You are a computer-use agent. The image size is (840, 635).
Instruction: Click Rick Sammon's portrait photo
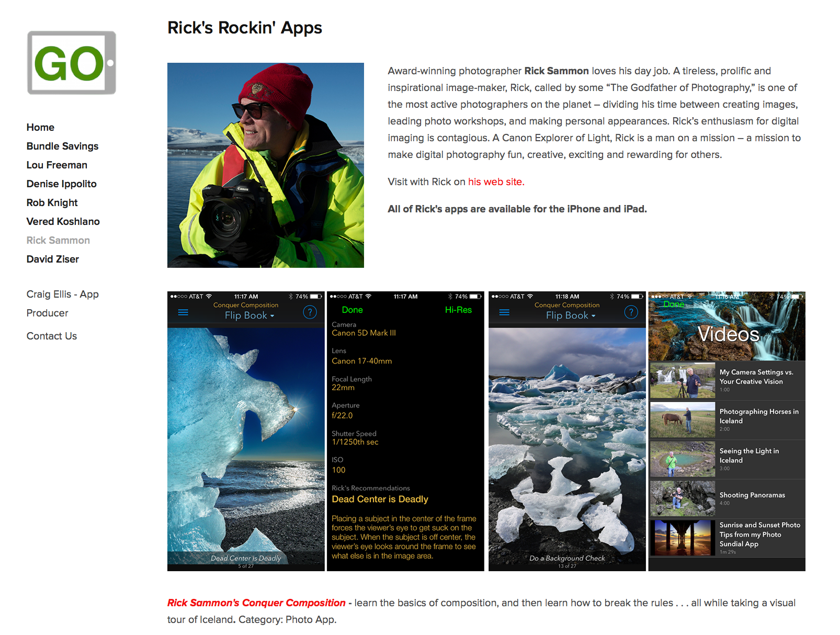(x=266, y=165)
